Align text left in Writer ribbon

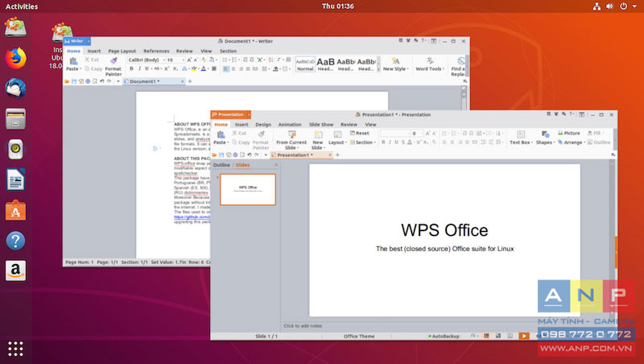226,68
